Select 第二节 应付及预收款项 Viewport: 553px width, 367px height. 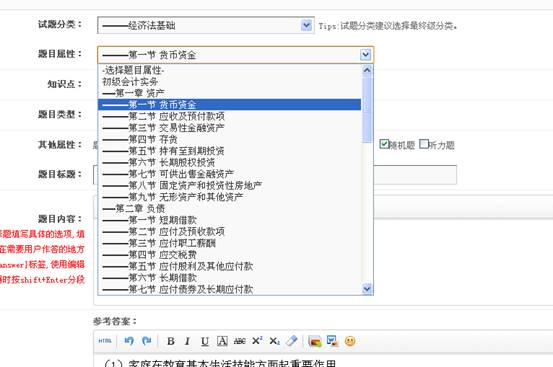coord(230,231)
